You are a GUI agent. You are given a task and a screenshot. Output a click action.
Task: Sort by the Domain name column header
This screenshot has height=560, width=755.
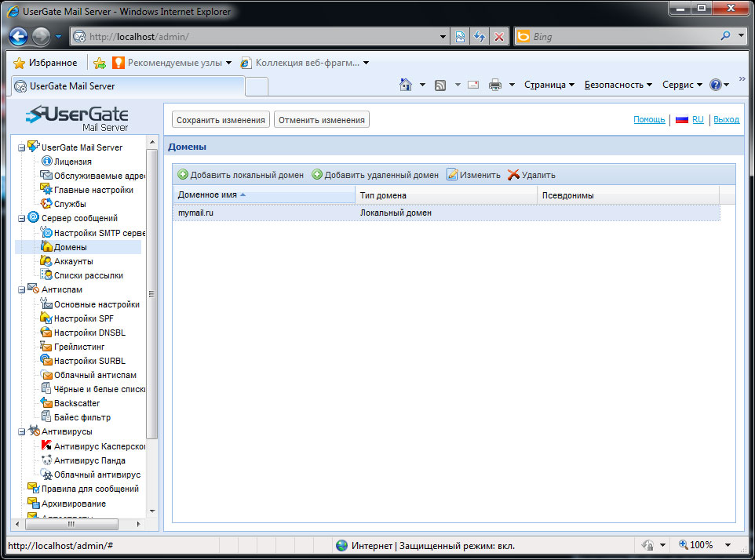click(264, 195)
